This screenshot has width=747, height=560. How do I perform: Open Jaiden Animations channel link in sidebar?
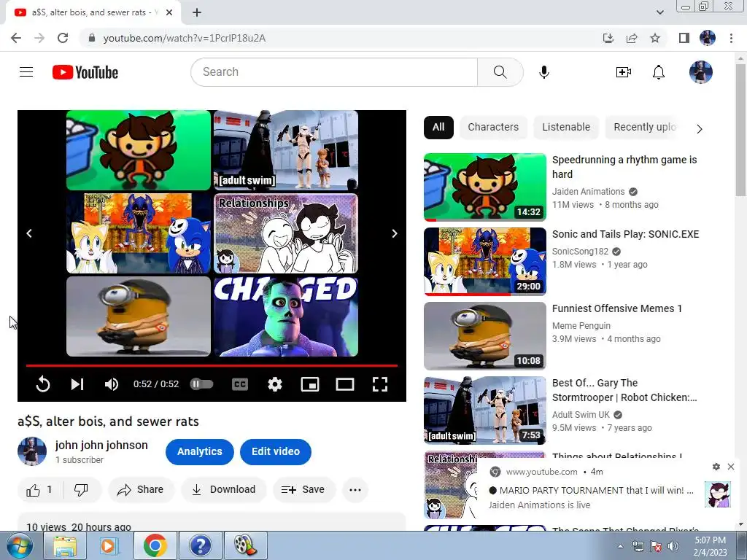[x=588, y=192]
